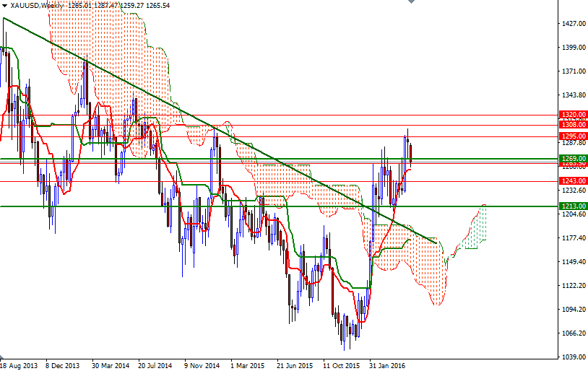Click the 1066.20 value on price axis
The image size is (588, 371).
pos(574,333)
